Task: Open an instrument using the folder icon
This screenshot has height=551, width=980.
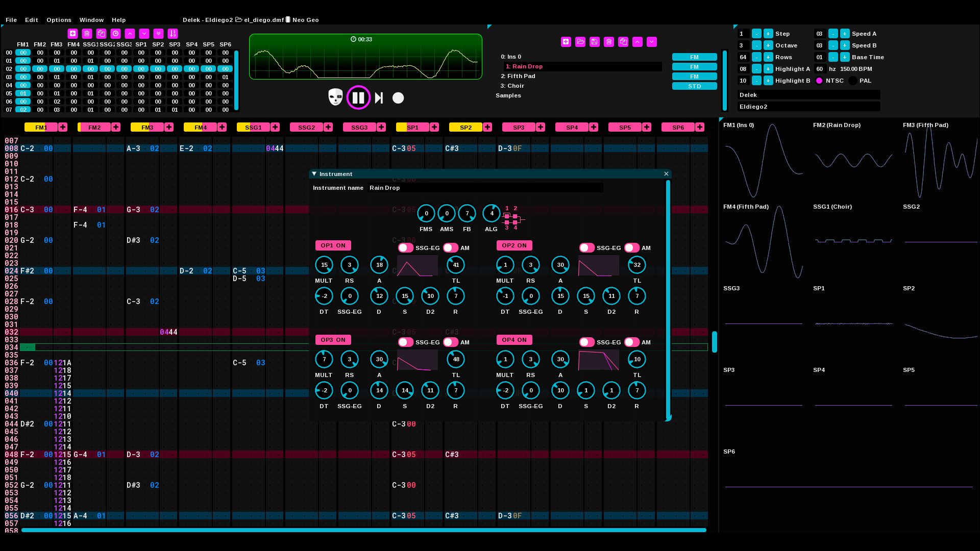Action: 580,42
